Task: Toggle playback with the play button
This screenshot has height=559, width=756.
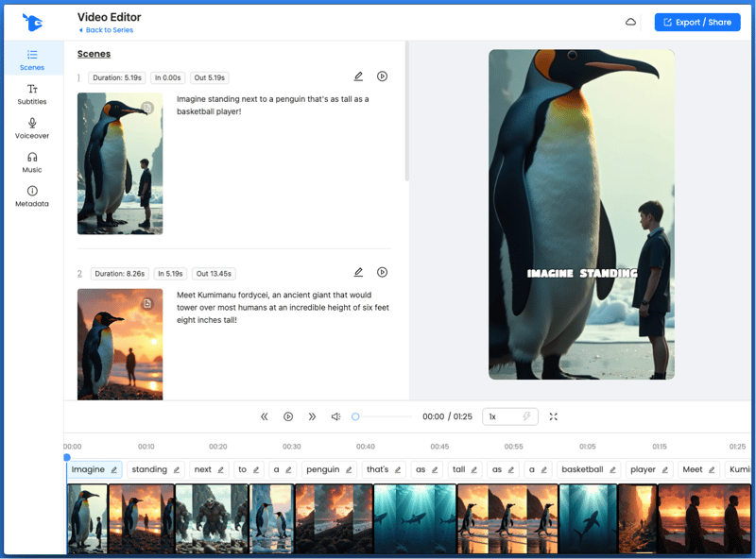Action: [288, 415]
